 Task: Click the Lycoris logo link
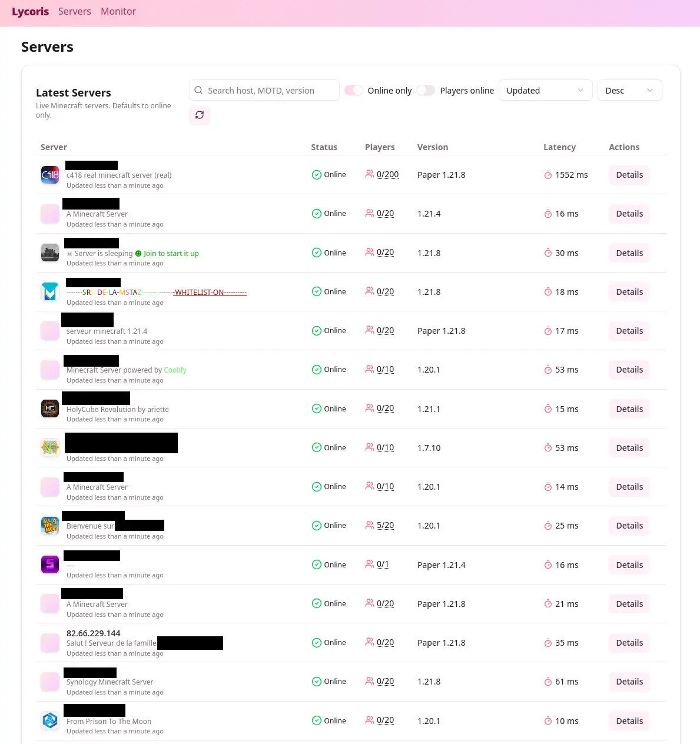31,12
